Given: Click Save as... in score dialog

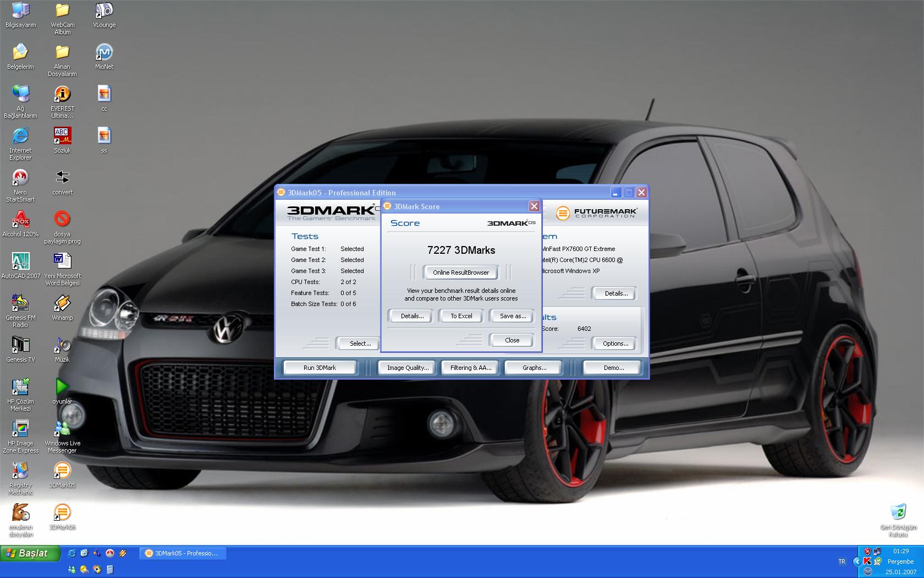Looking at the screenshot, I should click(512, 316).
